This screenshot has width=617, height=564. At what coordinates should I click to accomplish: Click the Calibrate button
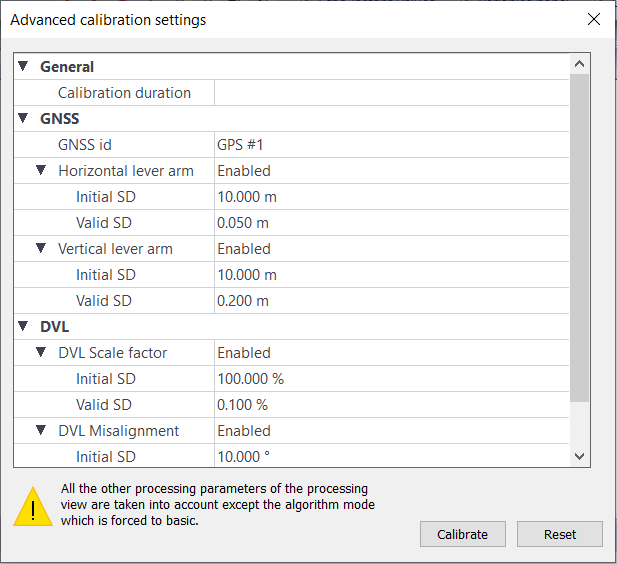[x=462, y=534]
